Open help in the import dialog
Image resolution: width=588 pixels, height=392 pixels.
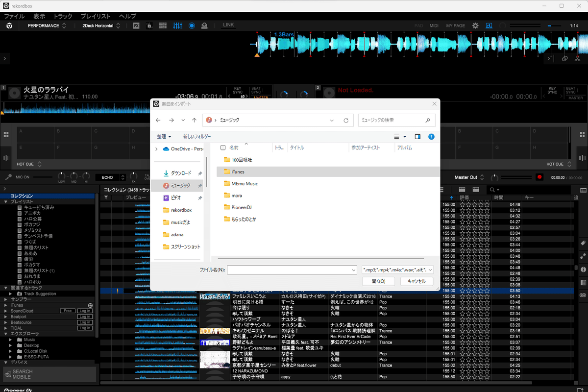tap(431, 137)
